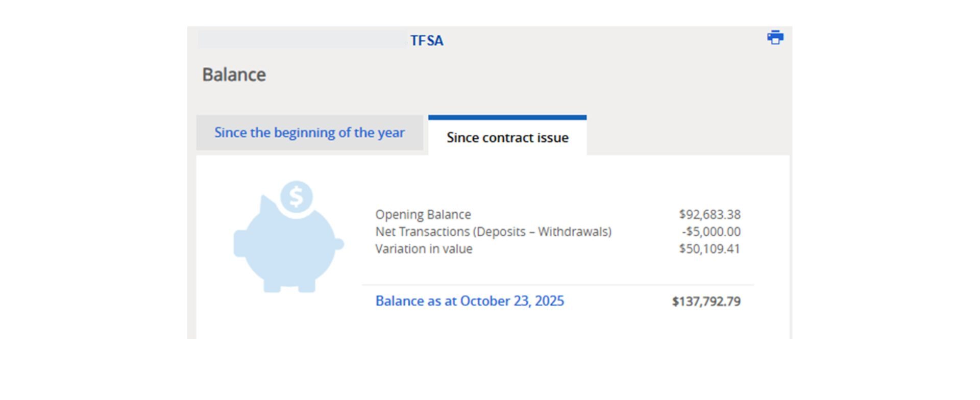Click the Opening Balance label
This screenshot has width=980, height=400.
(423, 214)
